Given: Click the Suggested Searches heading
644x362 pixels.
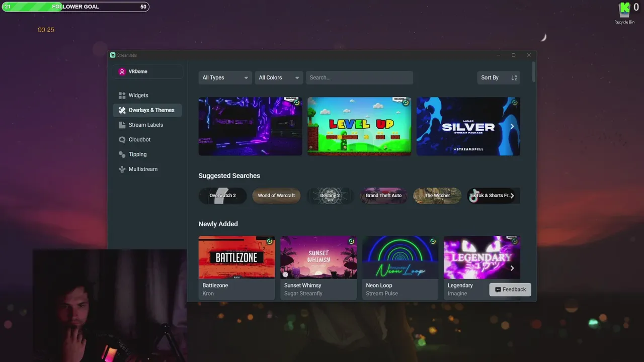Looking at the screenshot, I should coord(229,176).
